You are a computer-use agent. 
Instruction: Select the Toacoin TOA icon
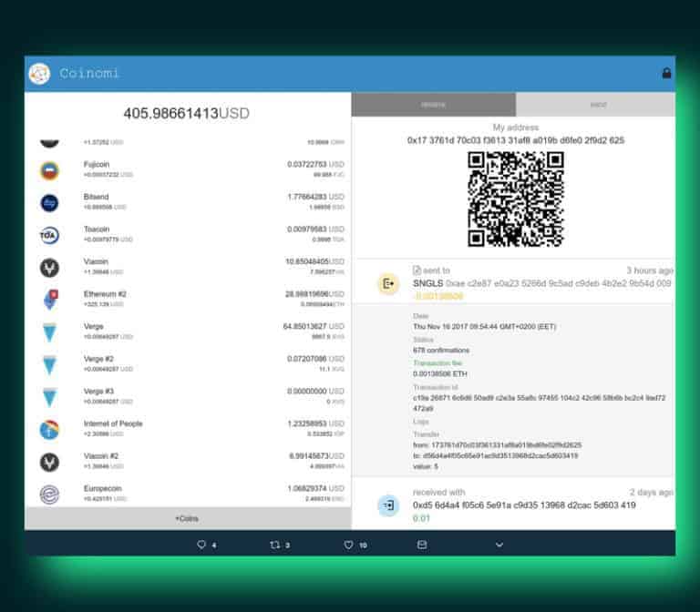click(x=49, y=236)
